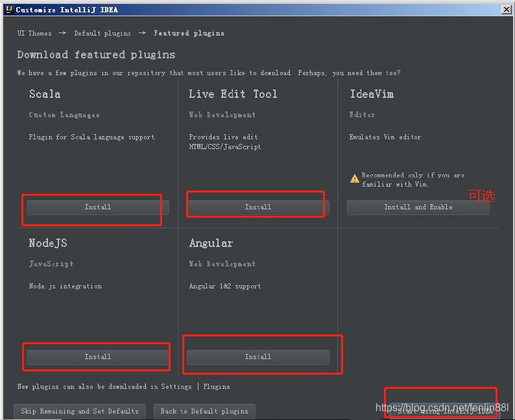
Task: Click 'Web Development' label under Live Edit Tool
Action: coord(222,115)
